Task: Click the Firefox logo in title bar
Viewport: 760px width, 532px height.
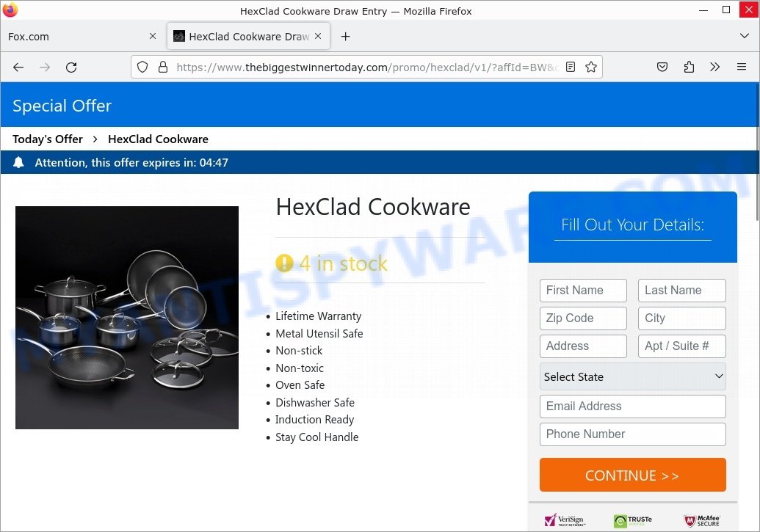Action: pyautogui.click(x=10, y=10)
